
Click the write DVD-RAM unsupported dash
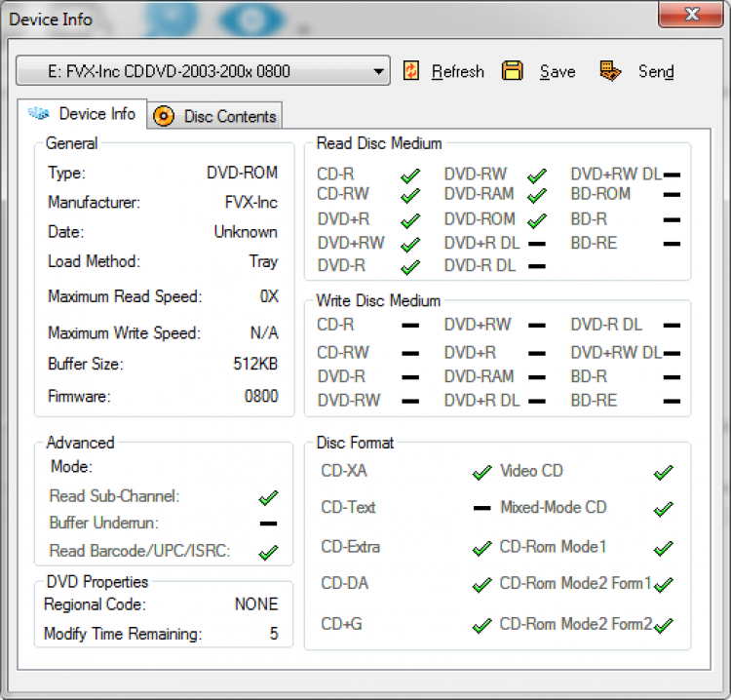[x=537, y=377]
